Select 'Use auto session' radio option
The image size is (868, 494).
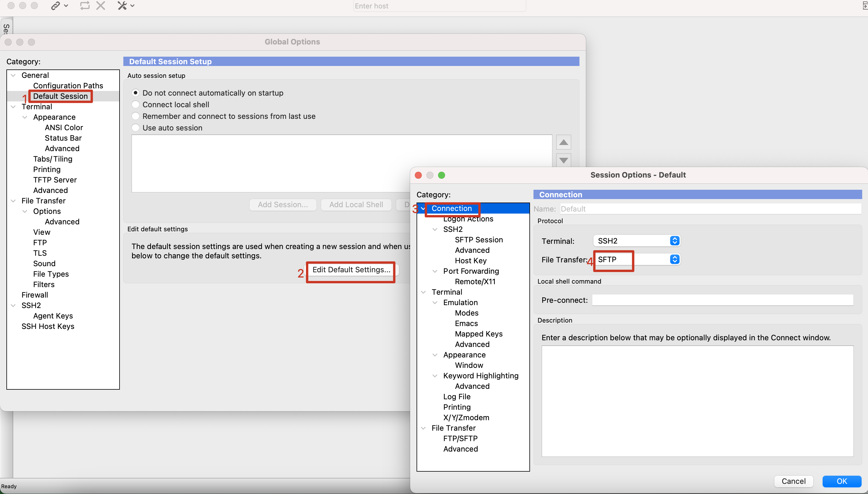point(136,128)
